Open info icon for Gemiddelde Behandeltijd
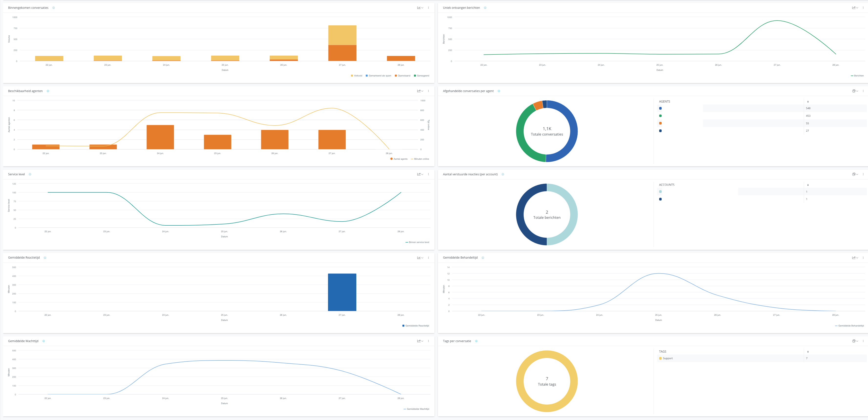 point(483,258)
